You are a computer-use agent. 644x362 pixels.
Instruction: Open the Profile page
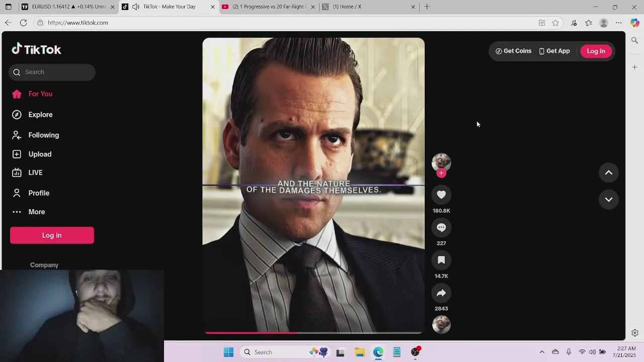click(x=31, y=193)
